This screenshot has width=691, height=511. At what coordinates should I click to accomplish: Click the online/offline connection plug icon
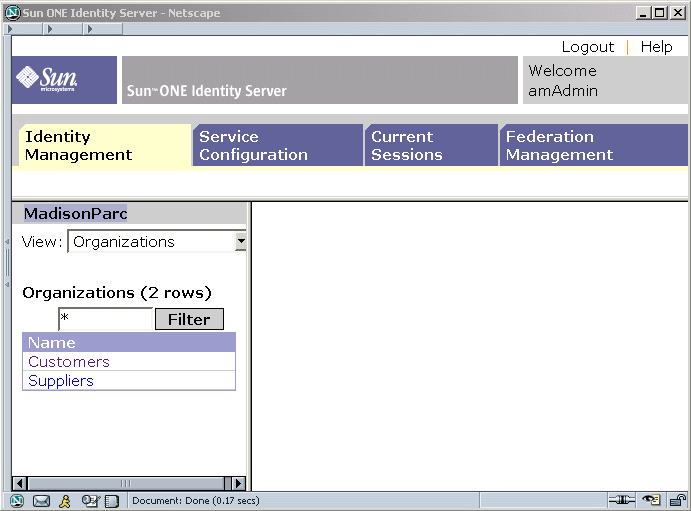(x=621, y=500)
